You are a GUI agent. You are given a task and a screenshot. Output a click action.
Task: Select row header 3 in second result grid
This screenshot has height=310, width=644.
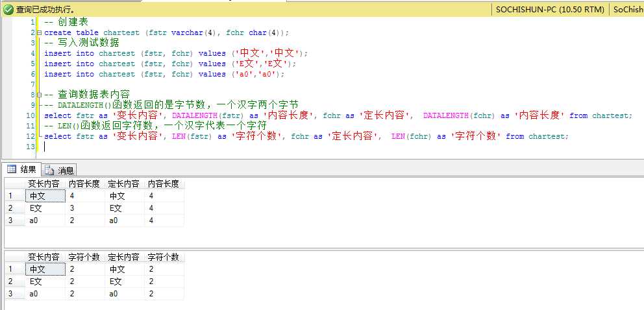click(15, 294)
